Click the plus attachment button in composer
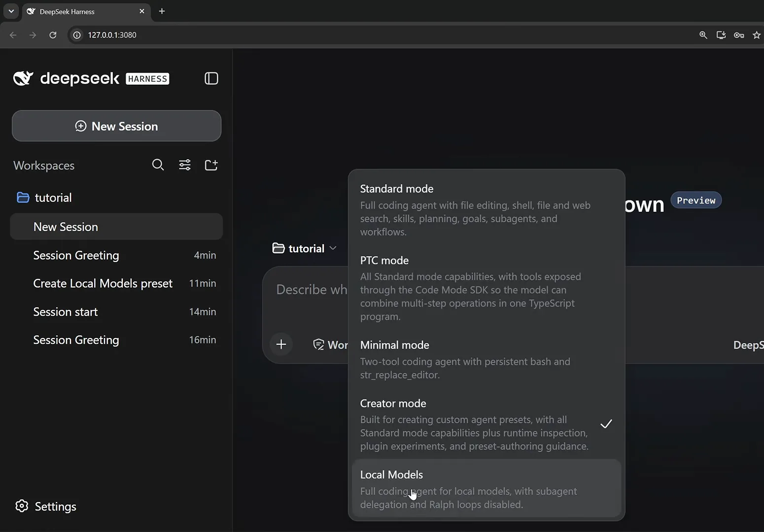Image resolution: width=764 pixels, height=532 pixels. click(x=281, y=344)
